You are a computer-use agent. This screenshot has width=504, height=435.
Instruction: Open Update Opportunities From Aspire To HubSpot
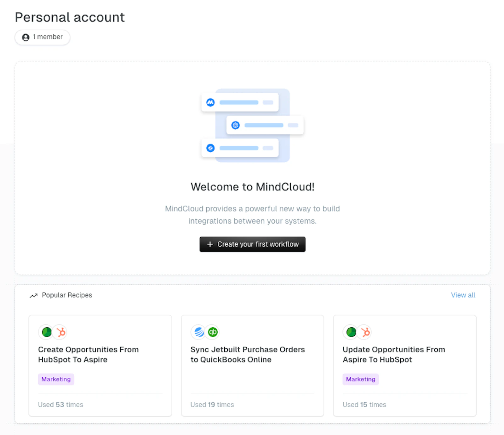(394, 355)
